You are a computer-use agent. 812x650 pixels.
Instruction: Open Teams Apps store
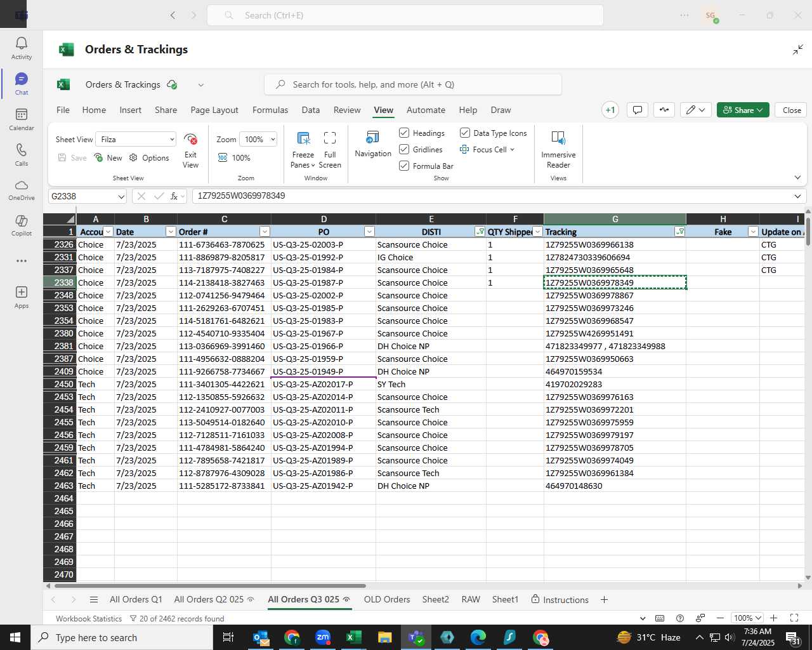(21, 296)
